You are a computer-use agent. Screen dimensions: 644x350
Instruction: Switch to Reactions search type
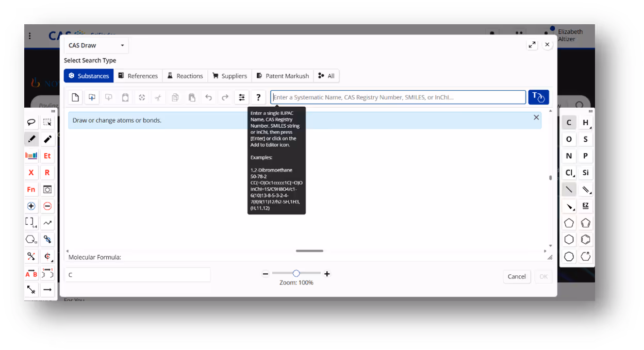coord(185,76)
